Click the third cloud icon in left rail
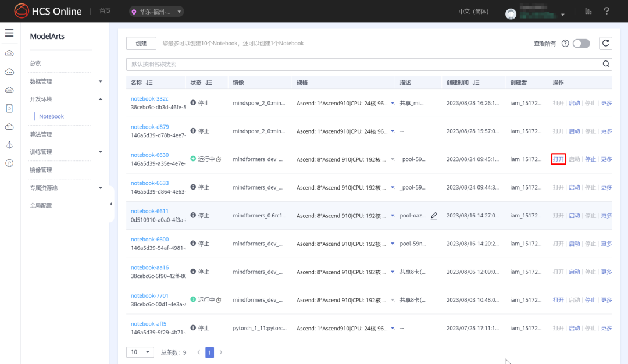628x364 pixels. pyautogui.click(x=9, y=90)
